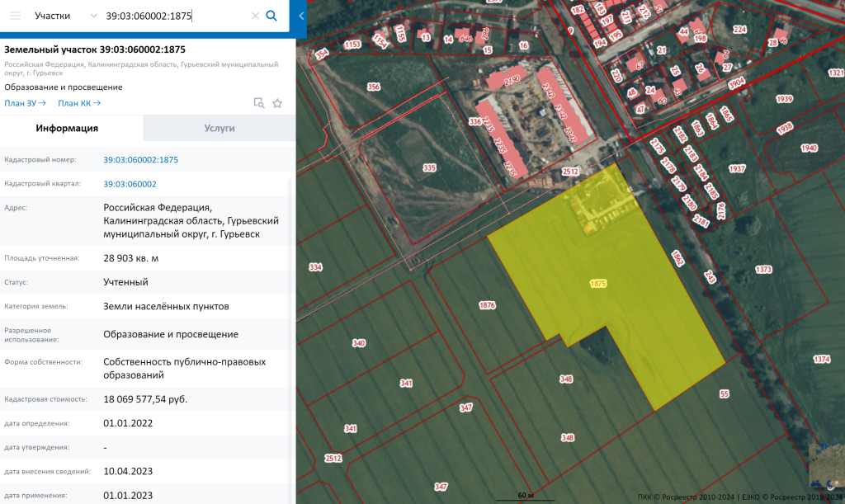Click the search magnifier icon
Screen dimensions: 845x504
(x=271, y=16)
